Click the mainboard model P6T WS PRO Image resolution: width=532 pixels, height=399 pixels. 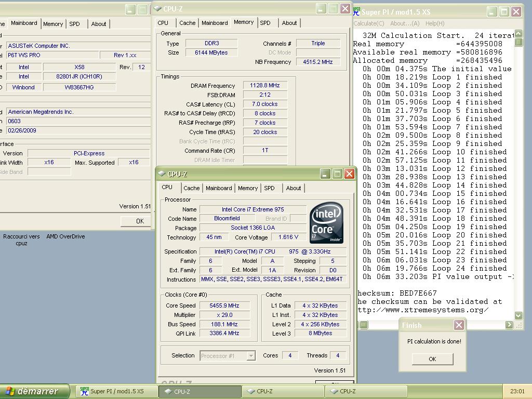point(53,55)
